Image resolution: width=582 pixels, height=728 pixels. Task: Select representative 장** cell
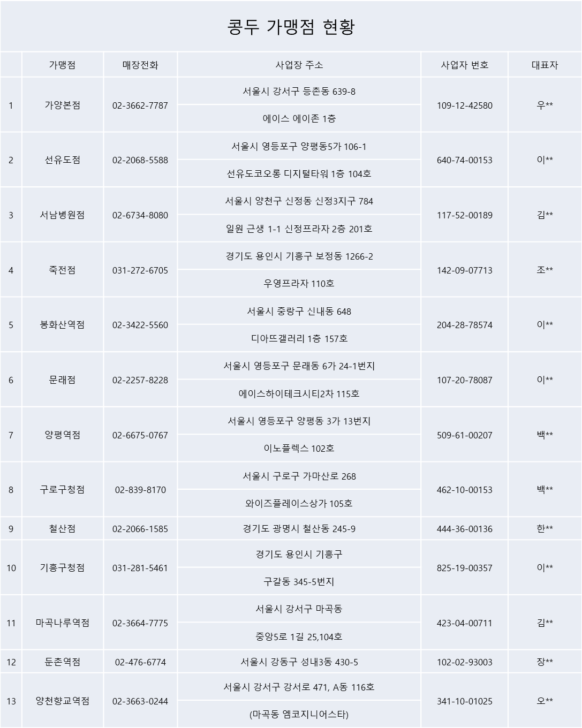click(x=545, y=662)
